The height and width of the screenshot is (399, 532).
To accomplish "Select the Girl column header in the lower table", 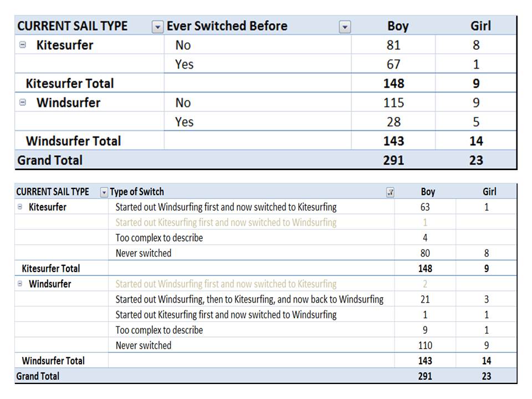I will 489,192.
